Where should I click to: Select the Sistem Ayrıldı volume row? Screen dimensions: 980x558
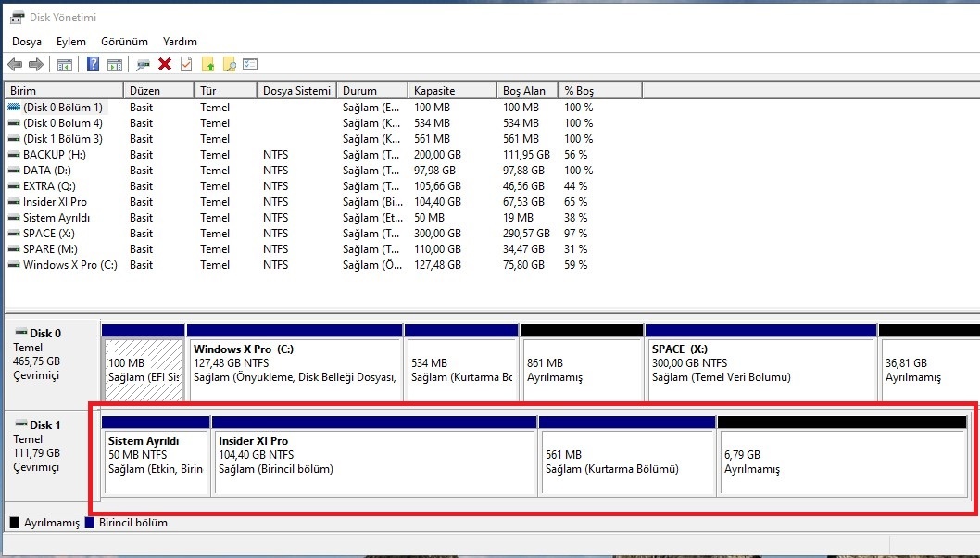coord(300,218)
